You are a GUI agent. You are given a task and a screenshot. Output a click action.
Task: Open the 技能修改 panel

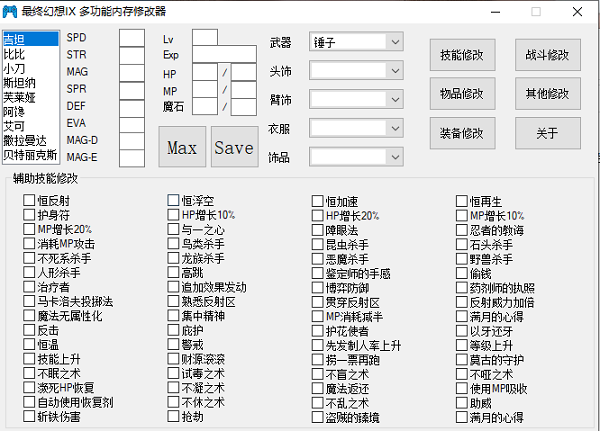click(461, 55)
